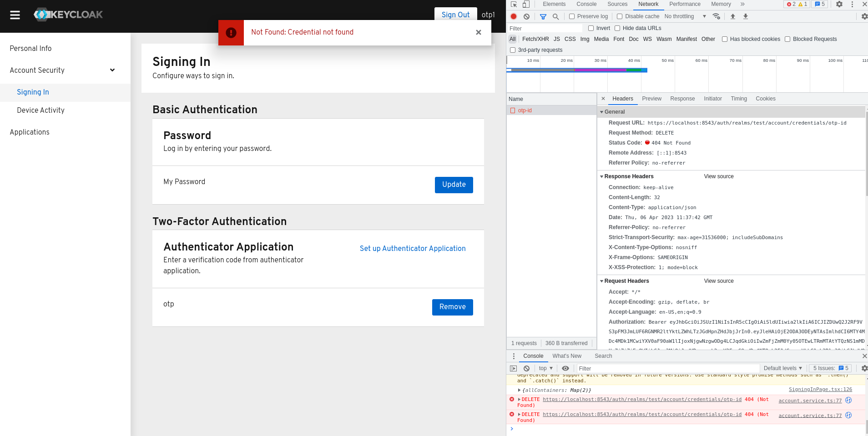
Task: Open the Keycloak hamburger menu
Action: [x=15, y=14]
